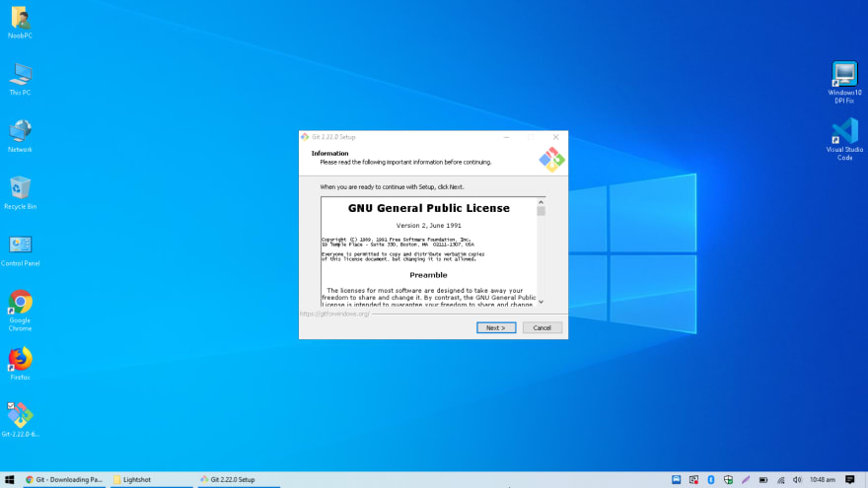Open the Action Center notifications icon
This screenshot has height=488, width=868.
849,480
